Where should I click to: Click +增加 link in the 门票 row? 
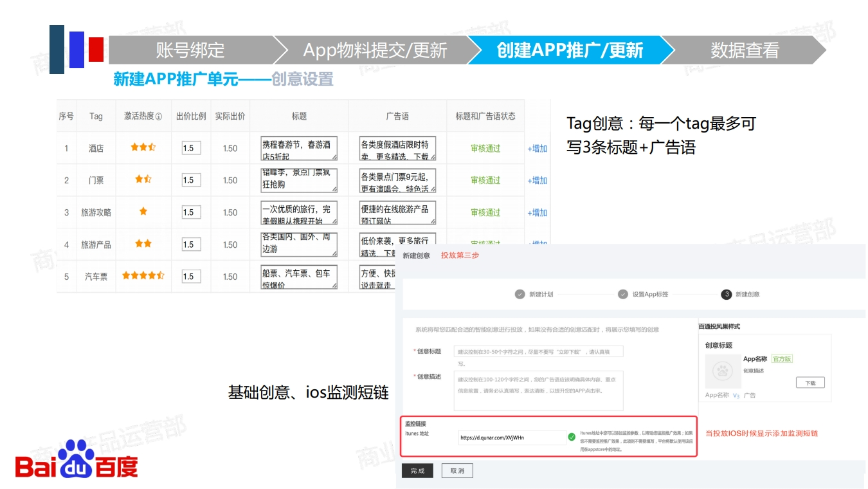click(538, 180)
